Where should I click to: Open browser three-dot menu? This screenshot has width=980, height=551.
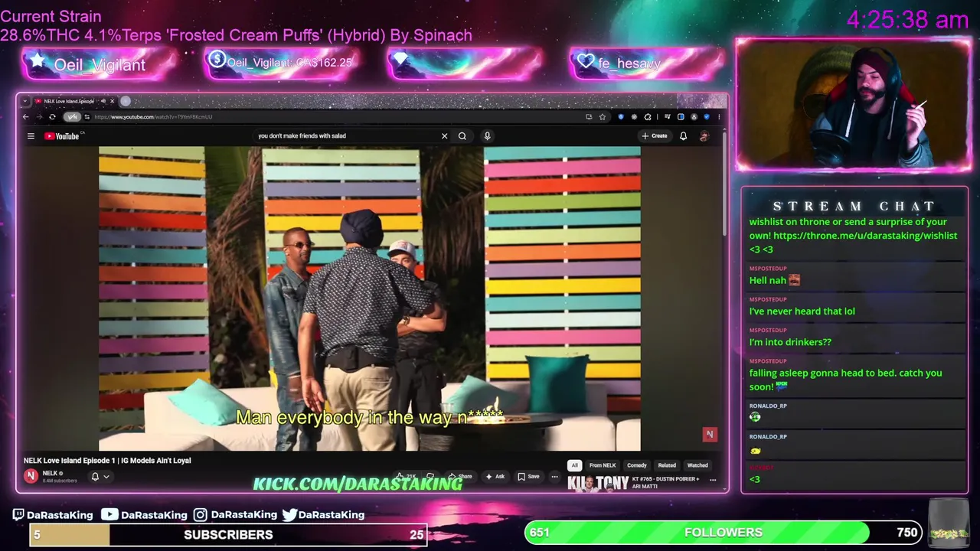719,117
